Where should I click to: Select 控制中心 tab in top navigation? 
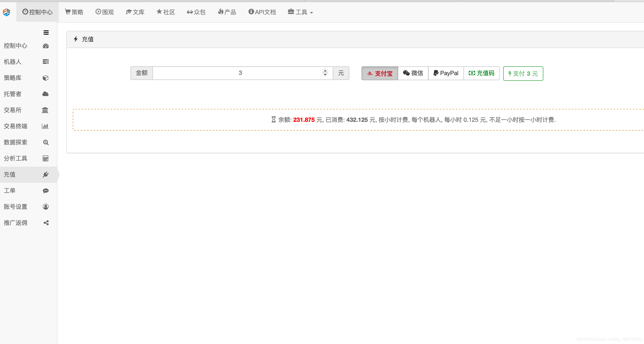tap(37, 12)
